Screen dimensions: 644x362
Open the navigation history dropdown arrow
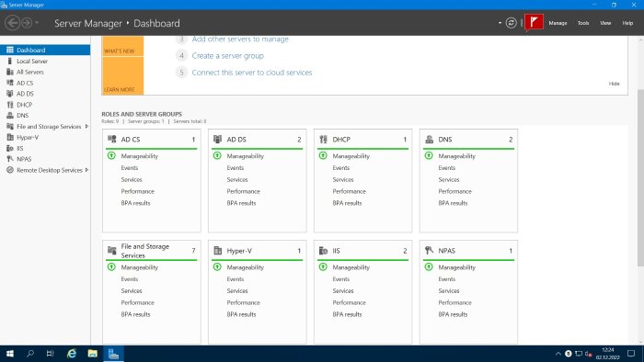tap(37, 23)
